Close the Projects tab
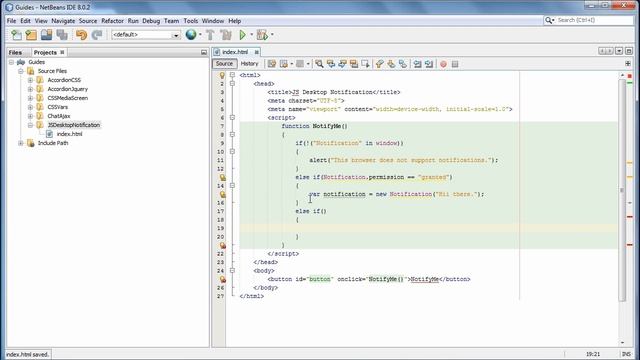 (x=62, y=52)
